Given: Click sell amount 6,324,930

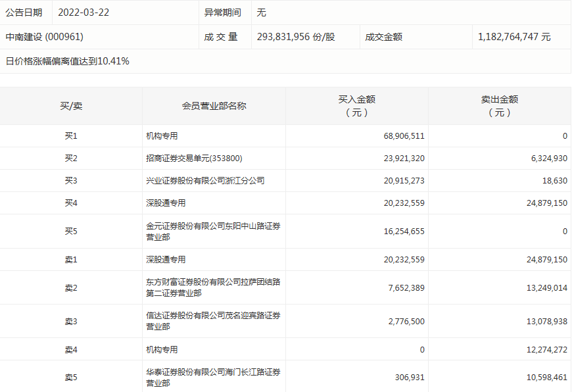Looking at the screenshot, I should click(550, 159).
